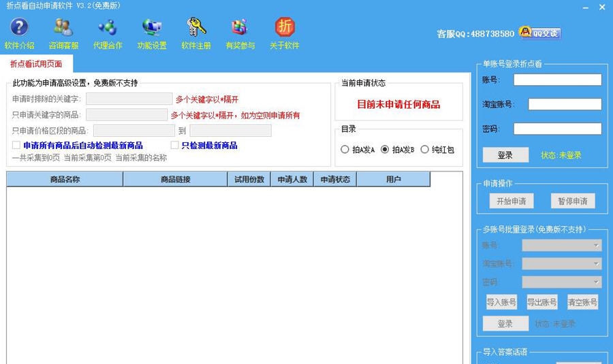The height and width of the screenshot is (364, 613).
Task: Click the 暂停申请 button
Action: (573, 201)
